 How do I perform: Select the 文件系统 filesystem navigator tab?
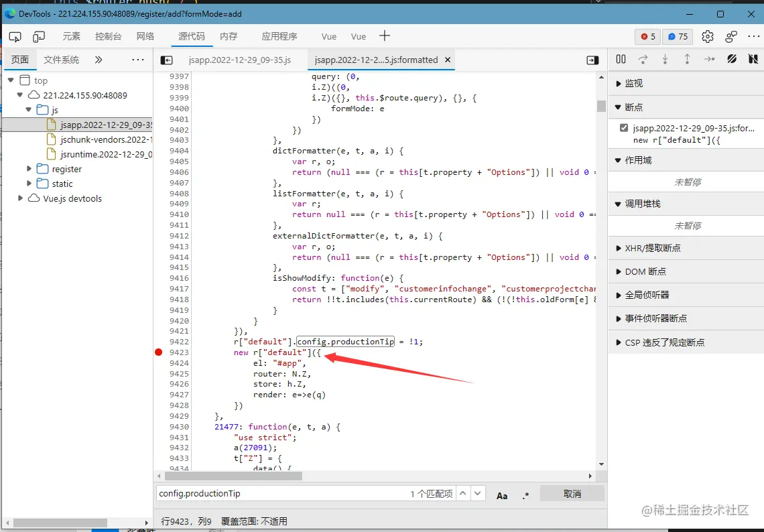click(62, 60)
